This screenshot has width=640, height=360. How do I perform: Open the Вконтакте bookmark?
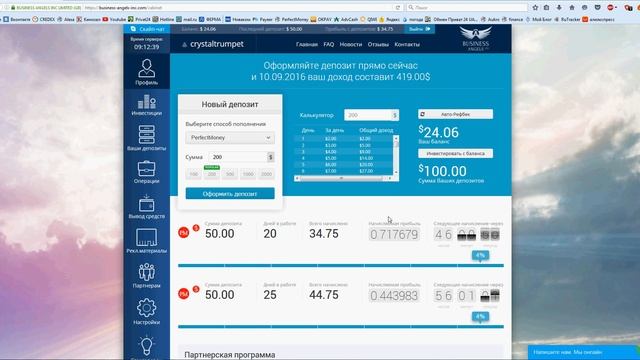[17, 19]
